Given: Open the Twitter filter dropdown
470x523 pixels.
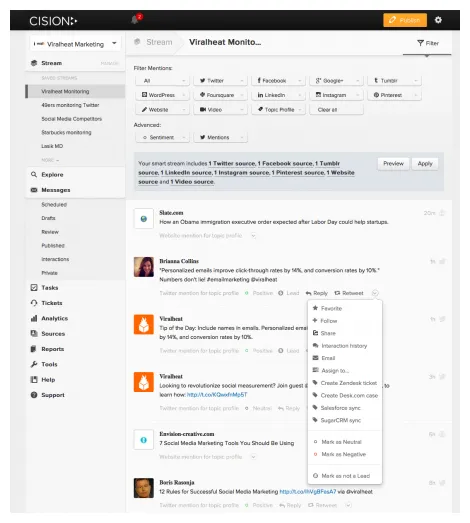Looking at the screenshot, I should 220,81.
